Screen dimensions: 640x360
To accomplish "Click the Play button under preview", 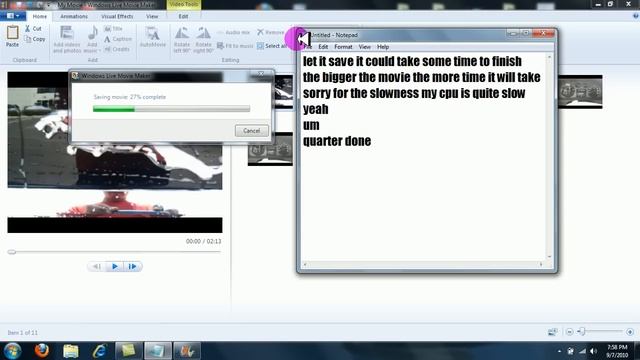I will [x=115, y=267].
